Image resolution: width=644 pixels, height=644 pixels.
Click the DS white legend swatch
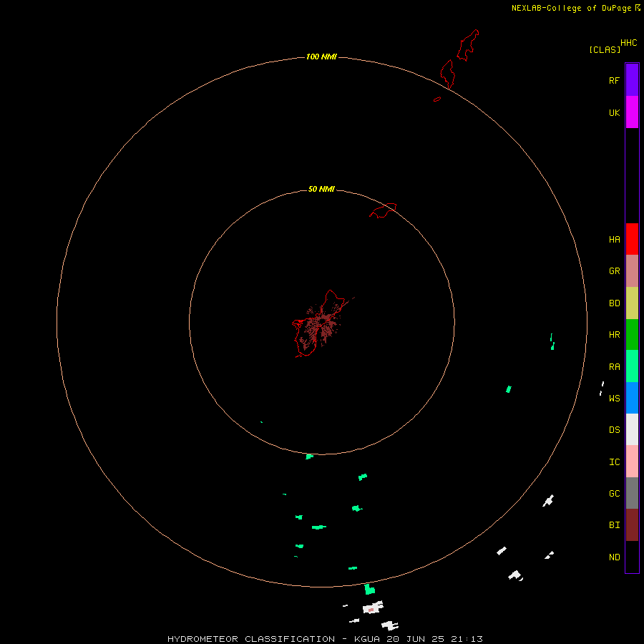pos(632,429)
